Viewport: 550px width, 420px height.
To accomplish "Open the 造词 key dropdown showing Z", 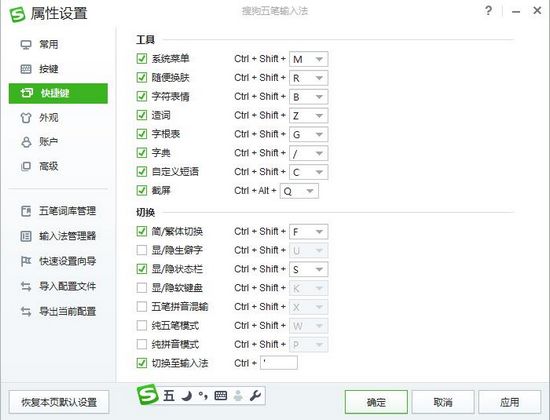I will (x=309, y=115).
